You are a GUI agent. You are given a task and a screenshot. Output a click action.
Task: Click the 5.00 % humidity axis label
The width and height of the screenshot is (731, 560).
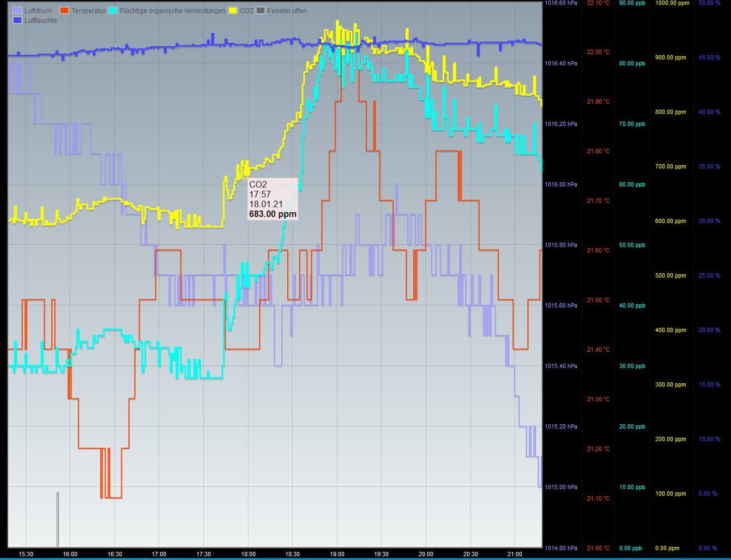pos(708,493)
